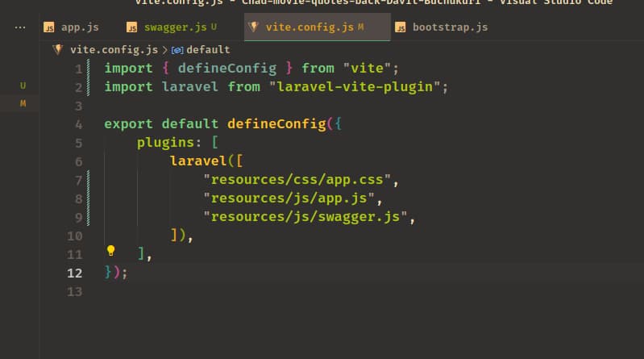The height and width of the screenshot is (359, 644).
Task: Click the Vite icon on vite.config.js tab
Action: coord(253,27)
